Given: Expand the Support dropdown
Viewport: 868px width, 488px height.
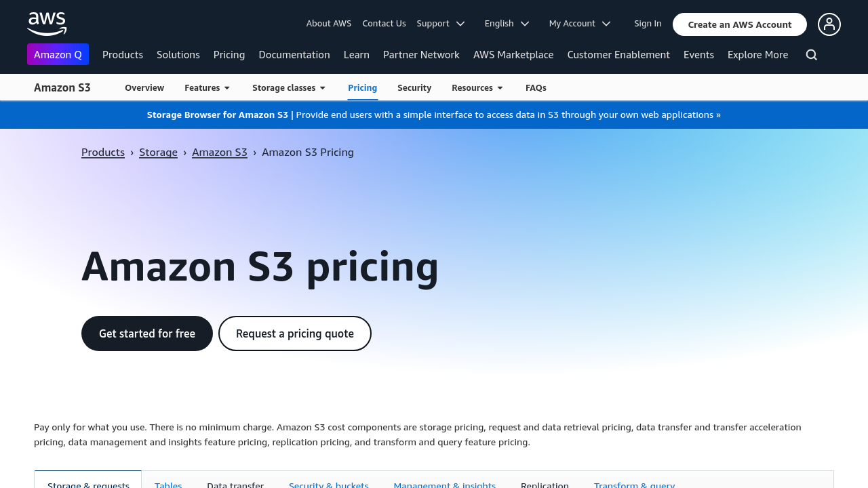Looking at the screenshot, I should [441, 24].
